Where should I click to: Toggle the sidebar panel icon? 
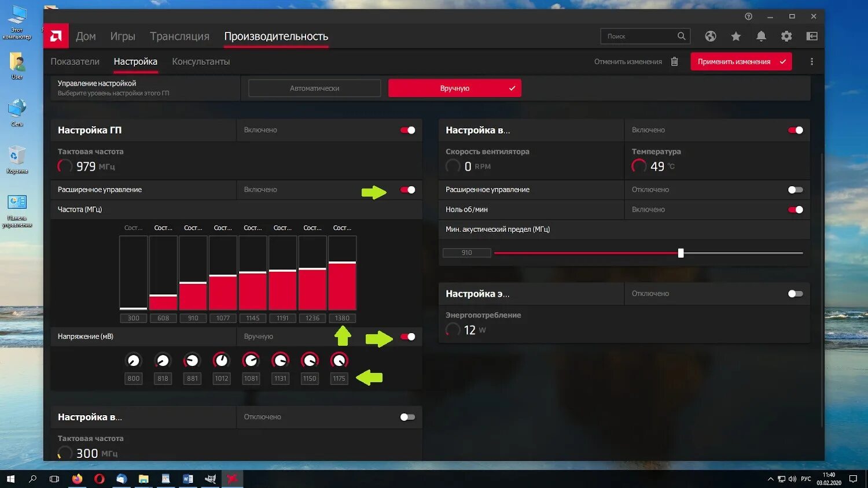click(812, 36)
